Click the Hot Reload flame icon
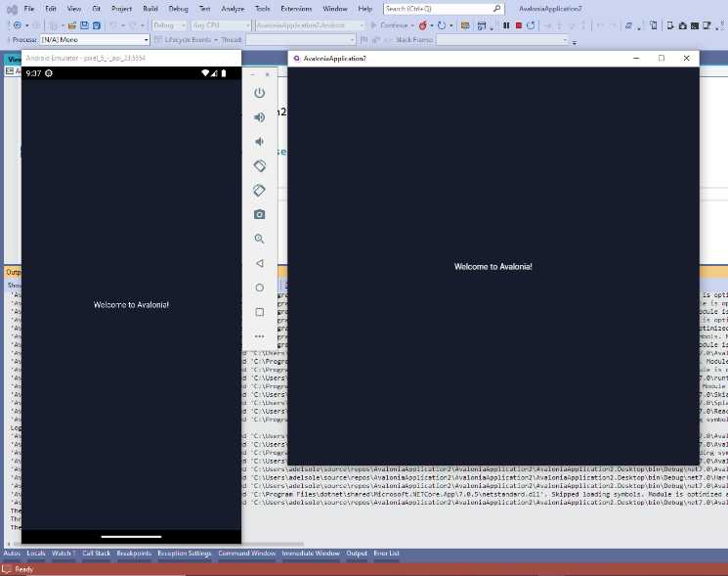728x576 pixels. 422,25
